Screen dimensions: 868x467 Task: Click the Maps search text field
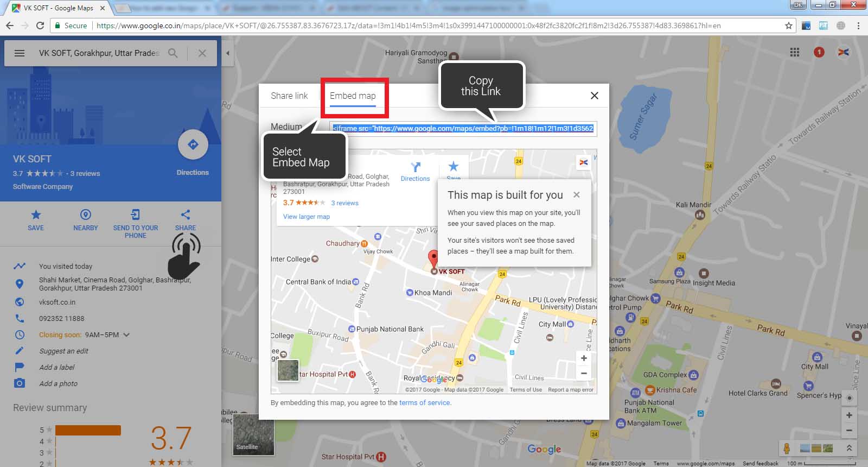[99, 53]
